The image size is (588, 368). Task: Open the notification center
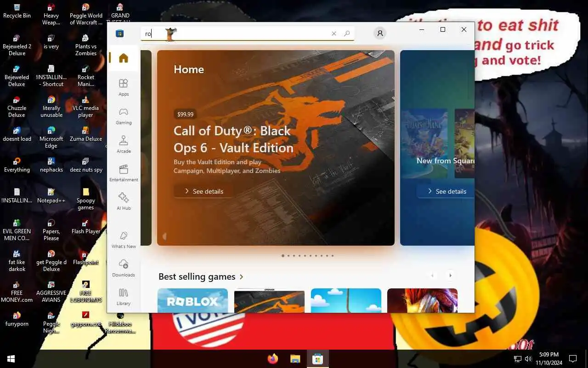tap(573, 359)
